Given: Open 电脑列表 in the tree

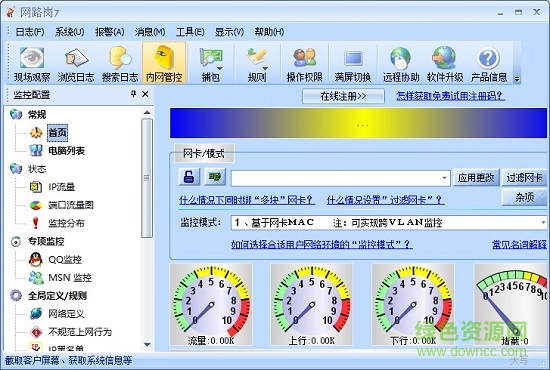Looking at the screenshot, I should pyautogui.click(x=67, y=151).
